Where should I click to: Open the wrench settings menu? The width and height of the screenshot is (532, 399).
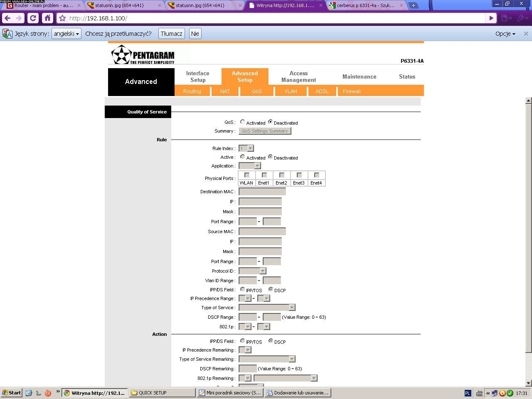pyautogui.click(x=522, y=18)
